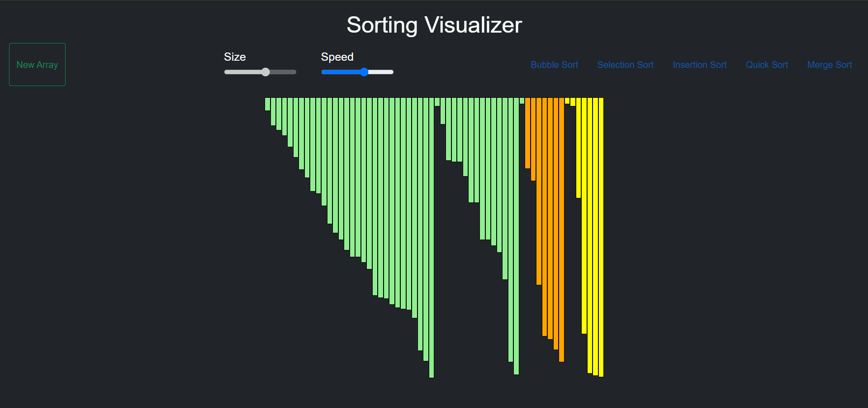Click the Size label text

pos(235,57)
